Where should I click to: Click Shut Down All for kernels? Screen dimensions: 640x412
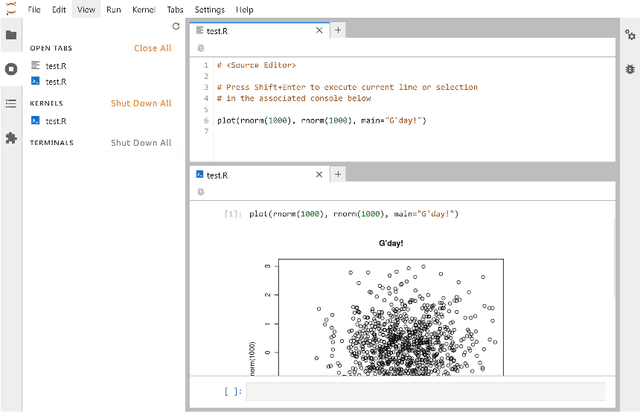point(141,103)
